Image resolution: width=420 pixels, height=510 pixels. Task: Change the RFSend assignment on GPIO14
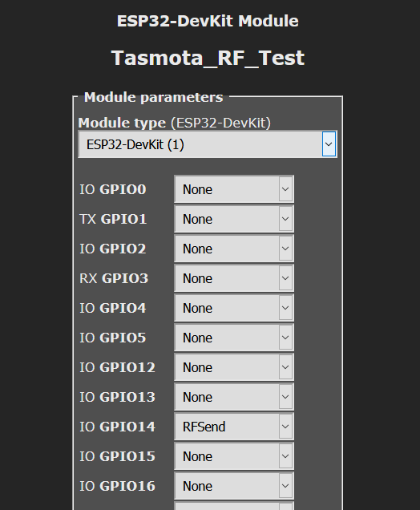click(234, 427)
